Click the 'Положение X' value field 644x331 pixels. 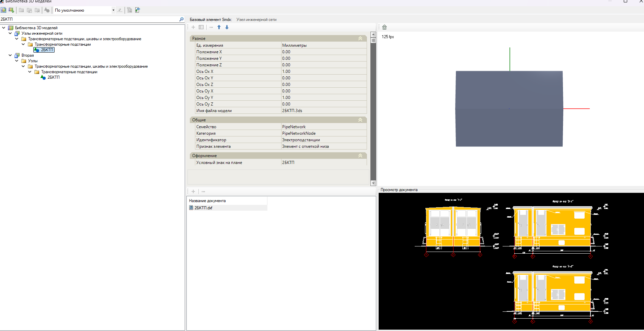pos(323,52)
